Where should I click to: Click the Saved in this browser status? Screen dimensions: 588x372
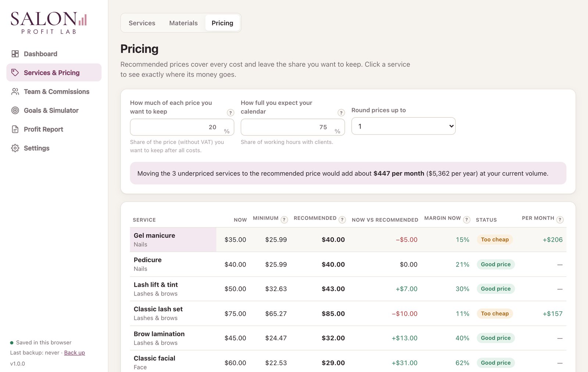tap(41, 343)
